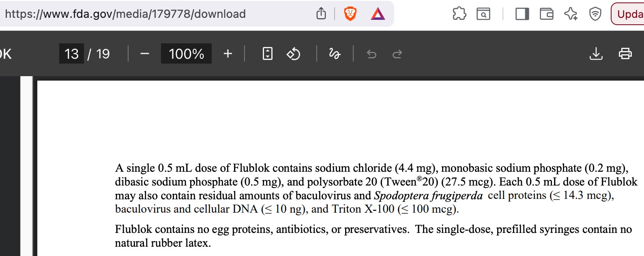
Task: Zoom in with the plus button
Action: click(228, 53)
